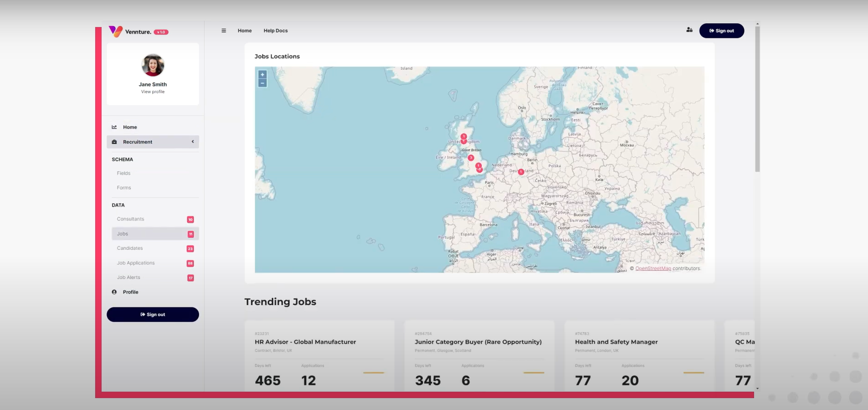Click the Profile user icon in sidebar
Viewport: 868px width, 410px height.
point(114,292)
